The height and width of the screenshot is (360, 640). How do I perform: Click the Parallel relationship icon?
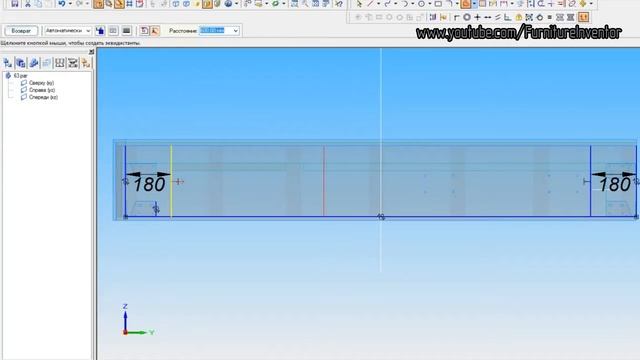[x=498, y=17]
